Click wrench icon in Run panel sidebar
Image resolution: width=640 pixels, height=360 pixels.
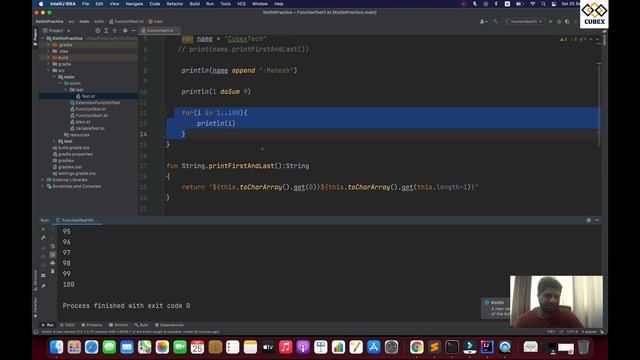click(x=43, y=238)
